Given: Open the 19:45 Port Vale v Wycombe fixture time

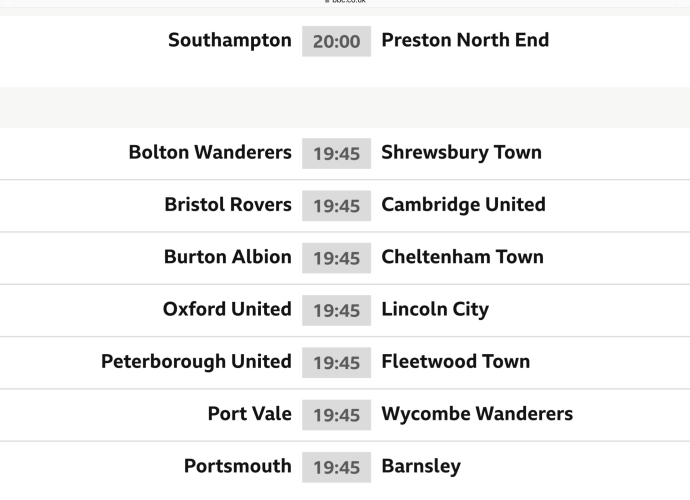Looking at the screenshot, I should point(336,415).
